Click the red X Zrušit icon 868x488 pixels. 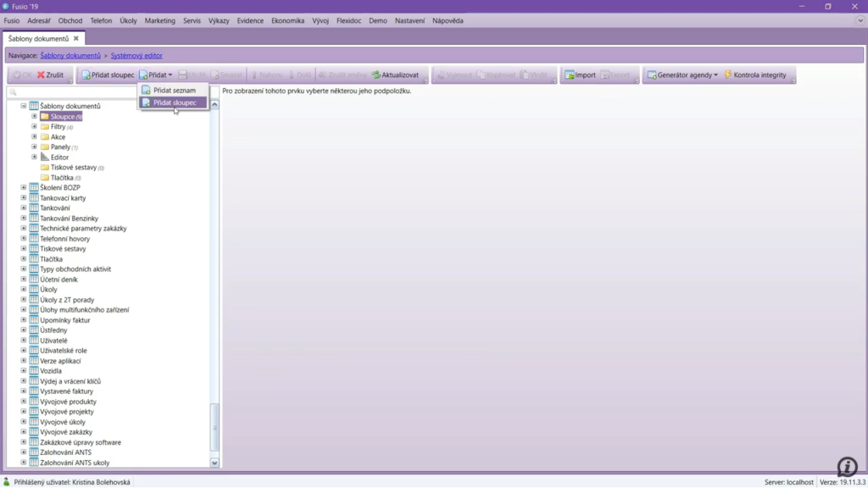coord(41,75)
